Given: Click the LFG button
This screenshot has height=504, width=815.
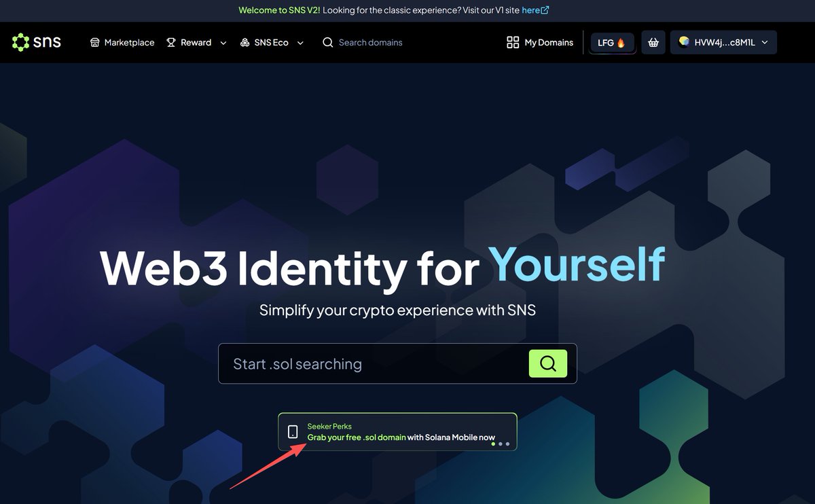Looking at the screenshot, I should click(612, 42).
